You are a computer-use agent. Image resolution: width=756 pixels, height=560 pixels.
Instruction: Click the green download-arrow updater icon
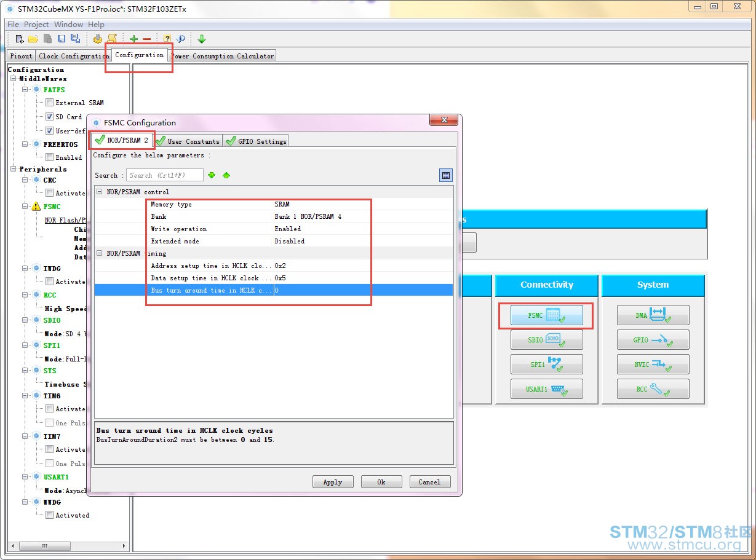point(201,39)
